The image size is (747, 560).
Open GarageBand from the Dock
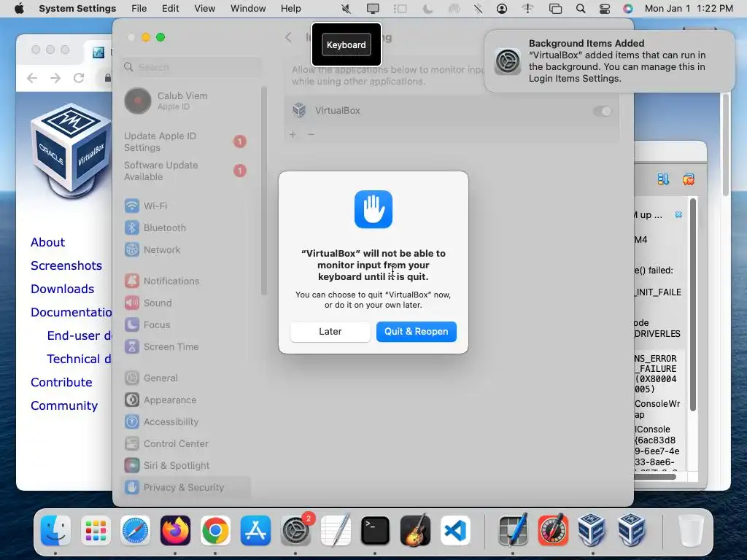415,530
